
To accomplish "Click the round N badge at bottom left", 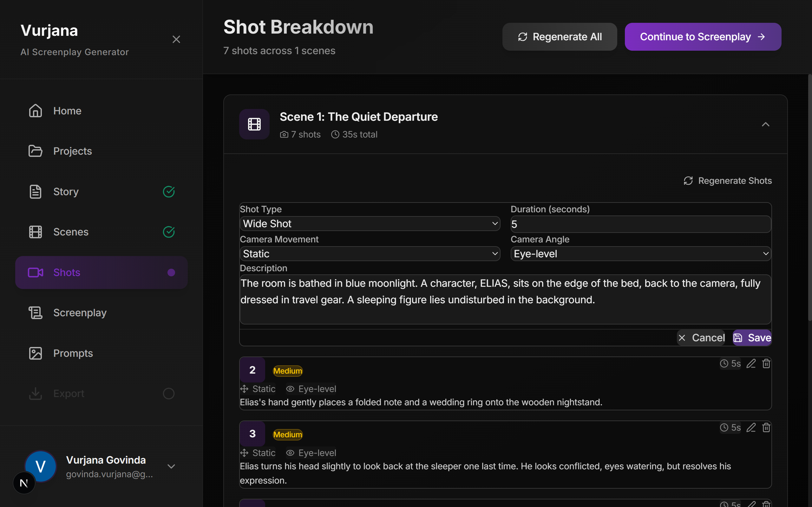I will pyautogui.click(x=24, y=483).
